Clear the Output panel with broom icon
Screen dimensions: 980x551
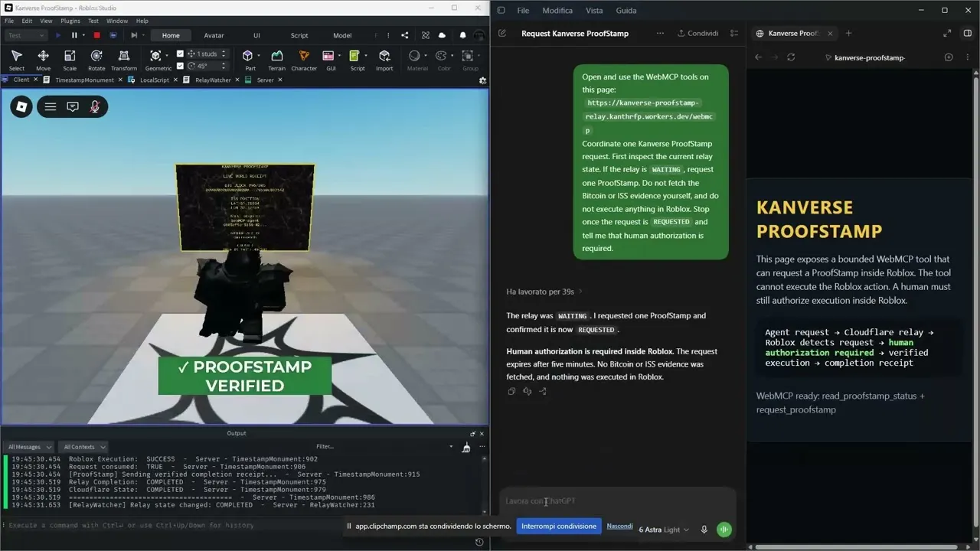tap(465, 447)
